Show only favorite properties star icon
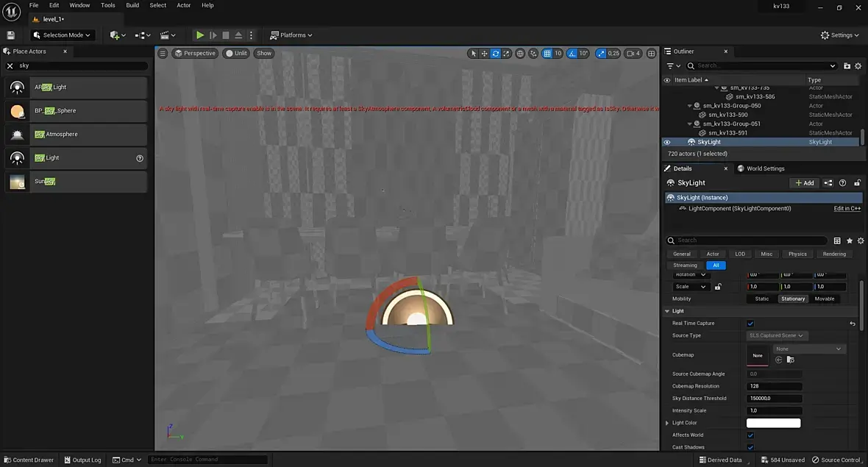The height and width of the screenshot is (467, 868). (x=849, y=240)
